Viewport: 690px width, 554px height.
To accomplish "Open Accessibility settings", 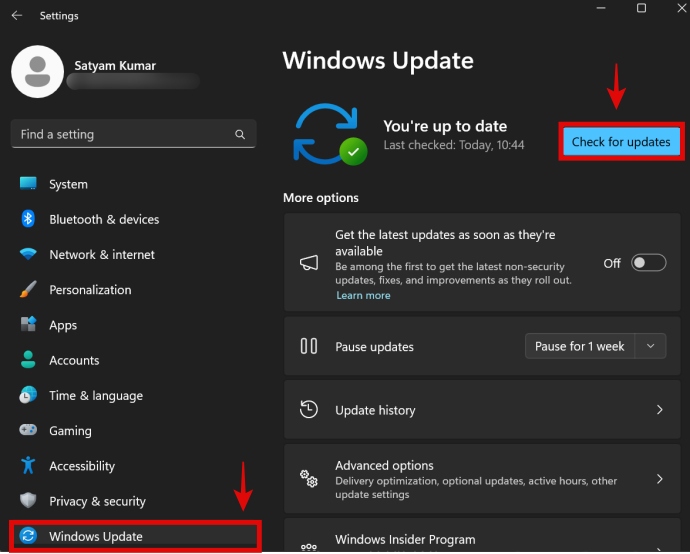I will tap(133, 466).
